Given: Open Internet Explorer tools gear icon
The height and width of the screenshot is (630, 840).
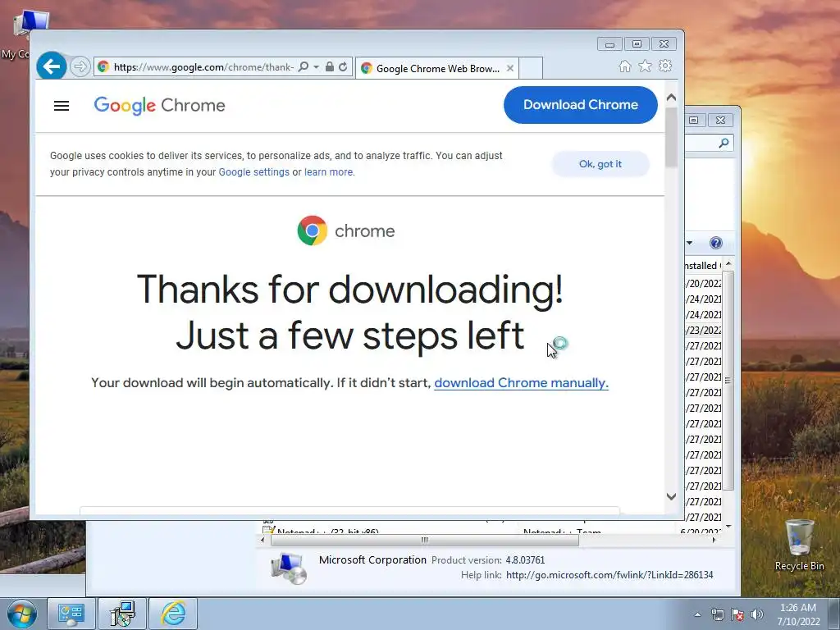Looking at the screenshot, I should (665, 66).
